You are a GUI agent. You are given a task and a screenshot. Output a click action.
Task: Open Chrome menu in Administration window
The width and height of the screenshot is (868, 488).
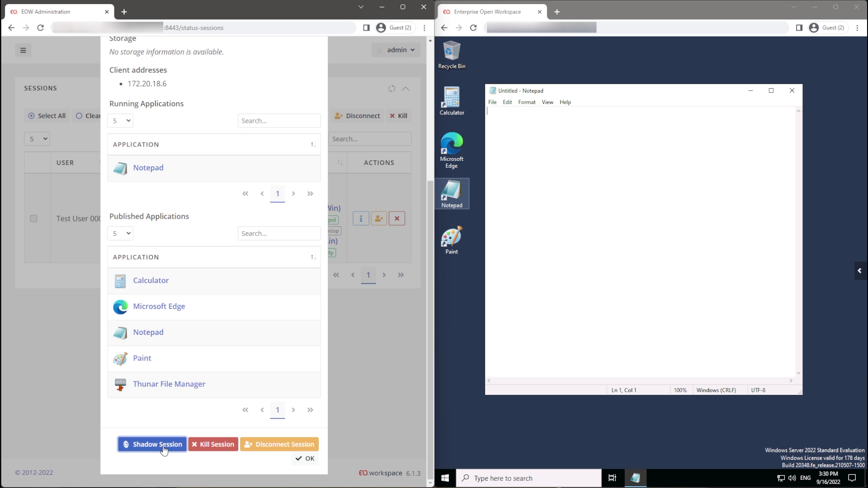coord(424,28)
